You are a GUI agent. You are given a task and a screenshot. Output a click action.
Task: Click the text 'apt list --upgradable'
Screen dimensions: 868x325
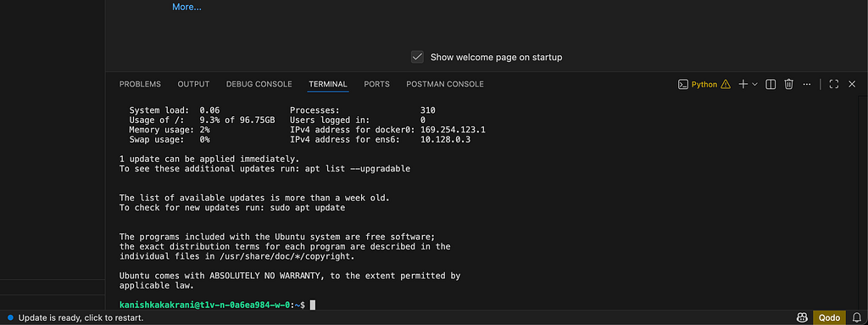tap(358, 169)
